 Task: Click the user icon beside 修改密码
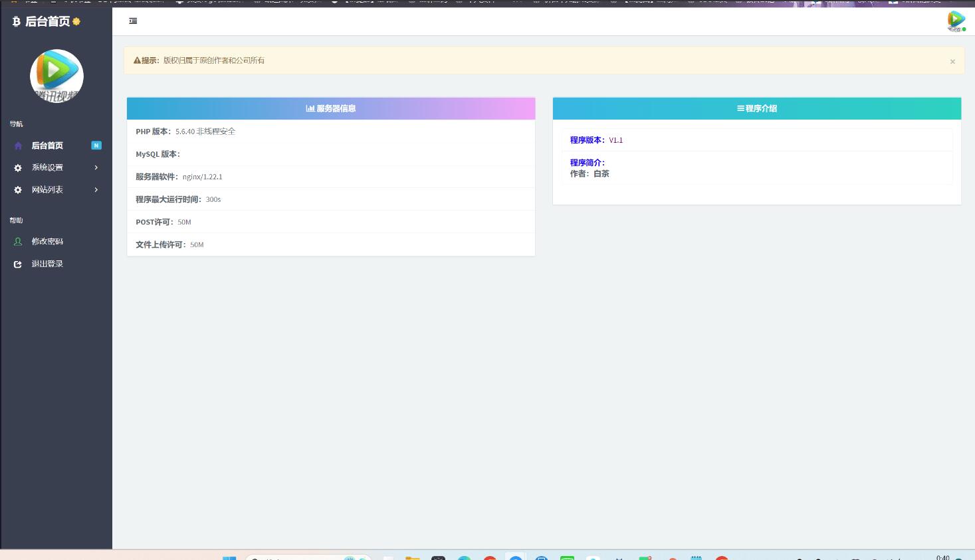18,242
